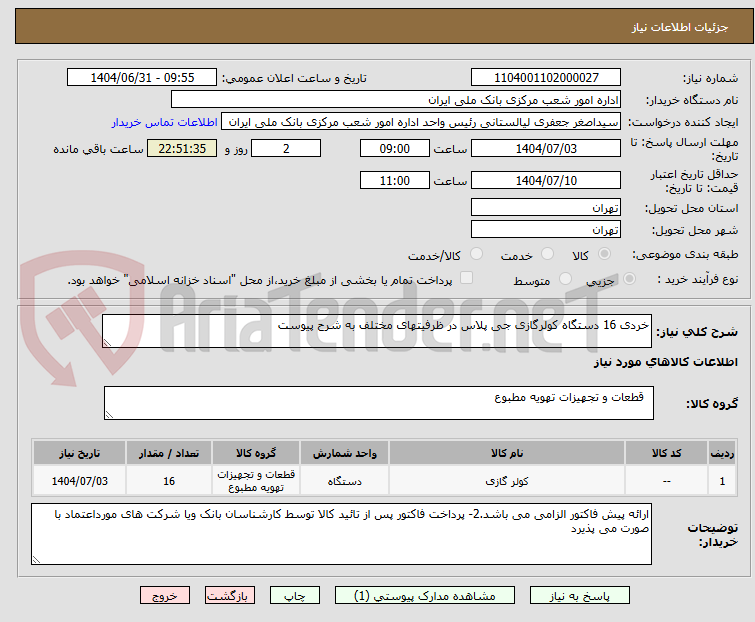This screenshot has width=755, height=622.
Task: Click the توضیحات خریدار notes textarea
Action: 340,533
